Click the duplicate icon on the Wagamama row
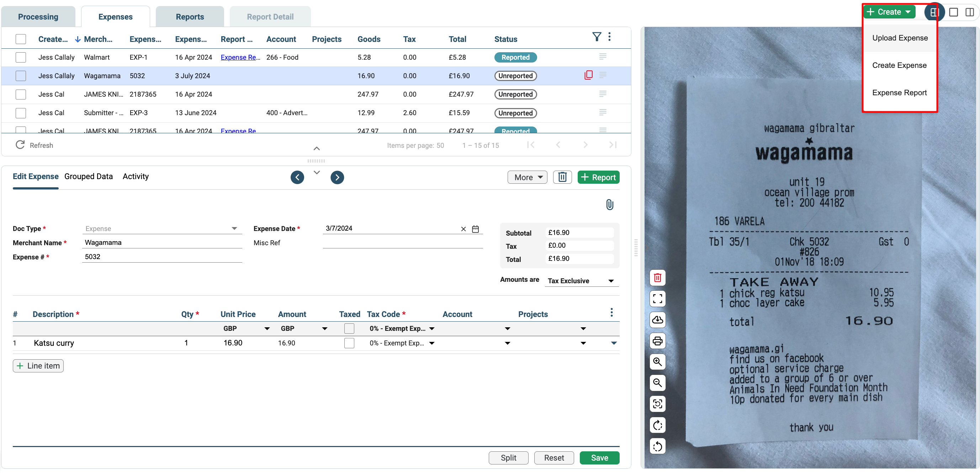This screenshot has width=980, height=473. pos(588,75)
